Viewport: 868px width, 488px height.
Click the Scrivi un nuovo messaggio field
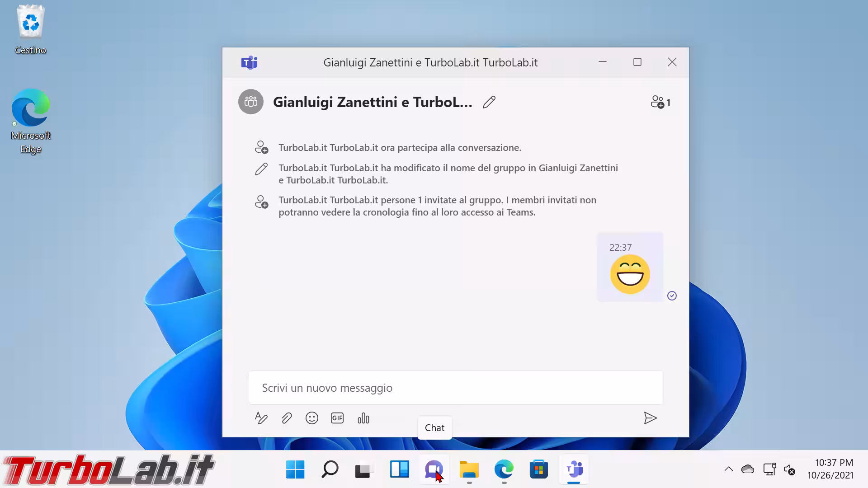click(455, 388)
